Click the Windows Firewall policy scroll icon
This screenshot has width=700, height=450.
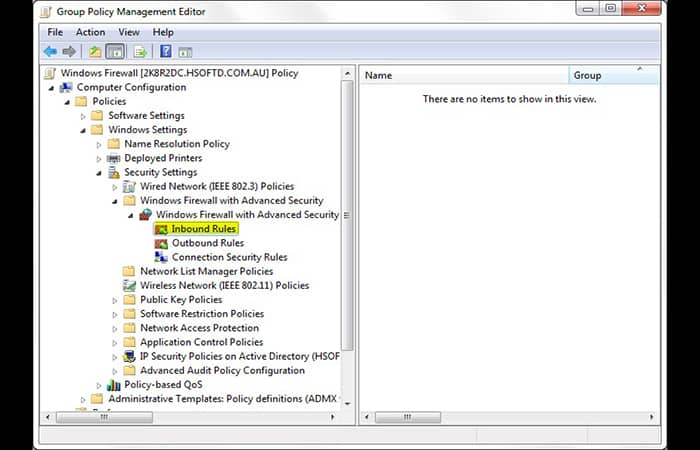(x=50, y=73)
